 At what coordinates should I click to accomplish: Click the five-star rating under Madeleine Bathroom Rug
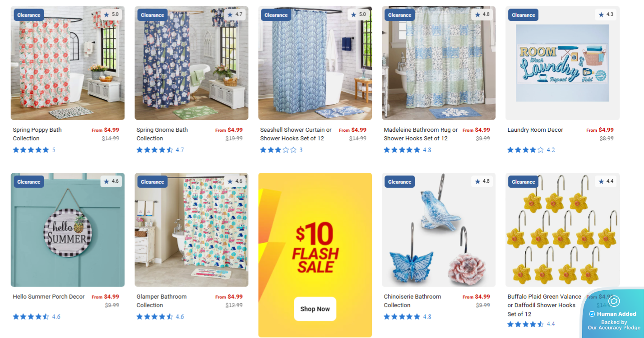402,150
